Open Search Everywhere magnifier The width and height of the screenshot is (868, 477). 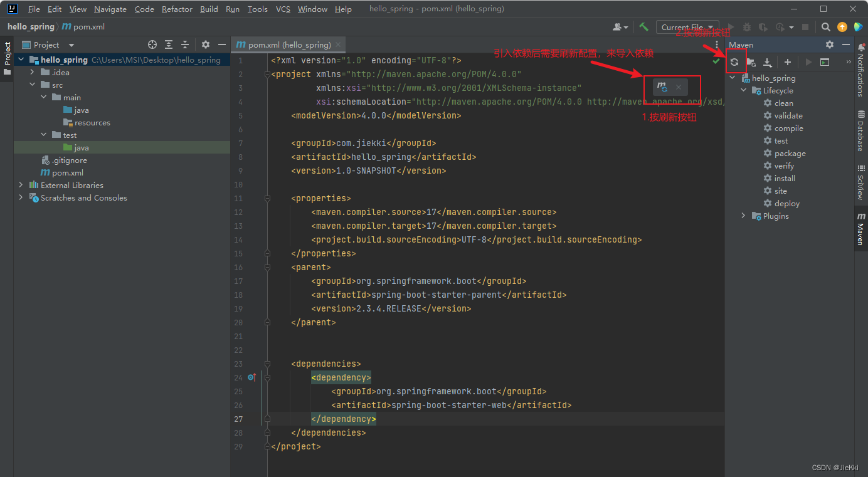826,27
